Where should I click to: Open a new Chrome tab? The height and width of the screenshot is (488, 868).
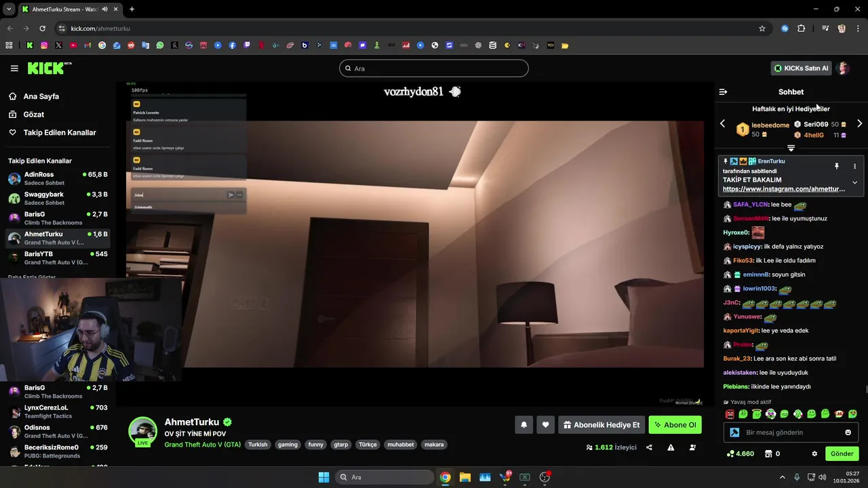tap(132, 9)
